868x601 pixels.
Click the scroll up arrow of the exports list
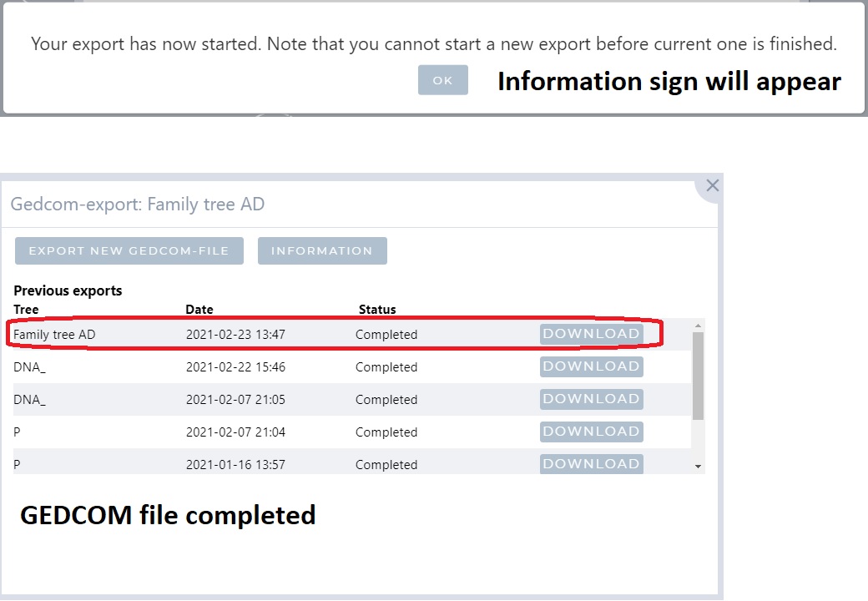[699, 325]
